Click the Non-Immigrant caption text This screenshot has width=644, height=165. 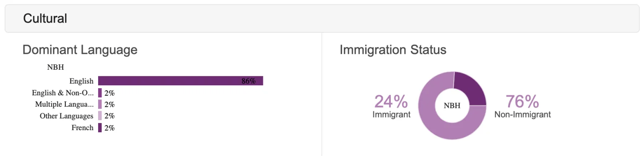pyautogui.click(x=522, y=114)
